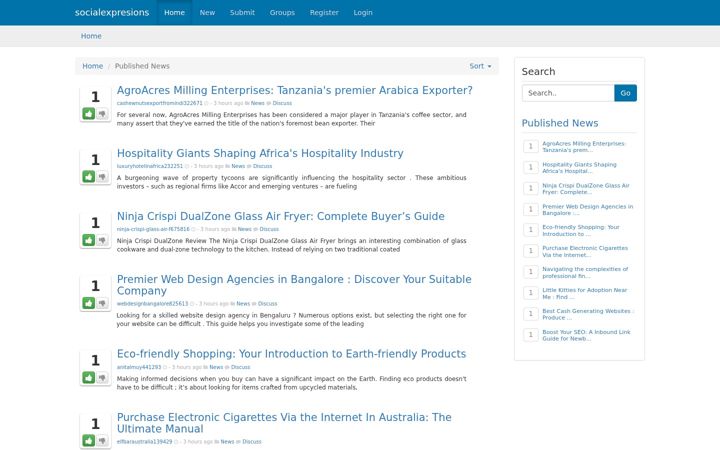The width and height of the screenshot is (720, 450).
Task: Upvote the AgroAcres Milling Enterprises story
Action: [x=89, y=113]
